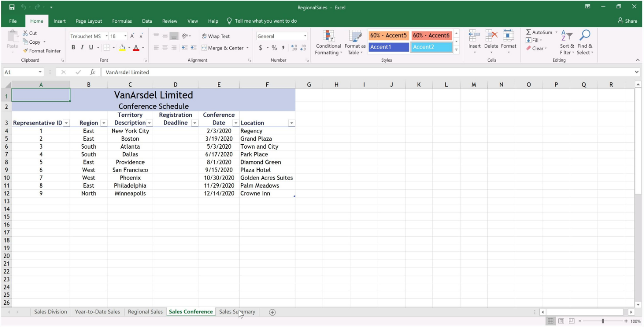Click the Cut scissors icon
Image resolution: width=644 pixels, height=327 pixels.
point(26,33)
